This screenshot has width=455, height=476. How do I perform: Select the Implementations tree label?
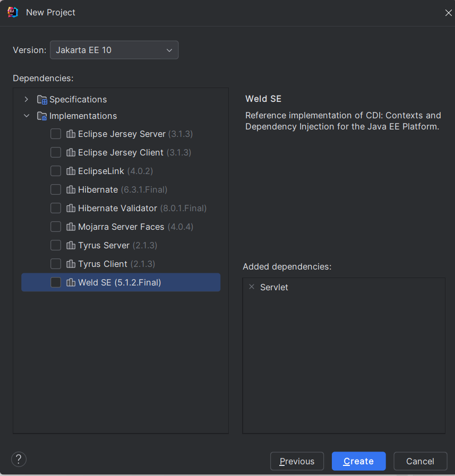click(83, 116)
